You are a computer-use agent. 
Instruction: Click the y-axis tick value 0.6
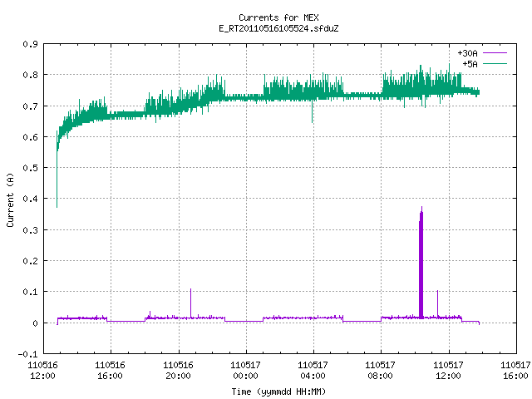click(30, 137)
